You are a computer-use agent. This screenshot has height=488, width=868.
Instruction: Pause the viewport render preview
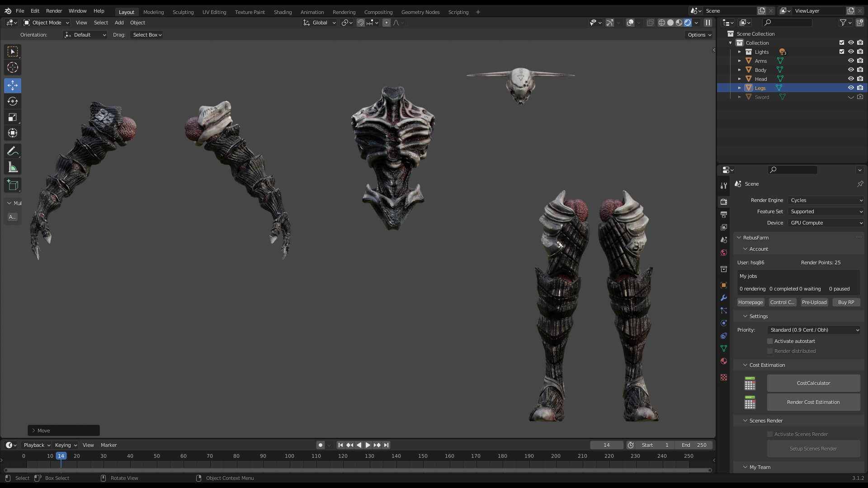click(x=708, y=23)
